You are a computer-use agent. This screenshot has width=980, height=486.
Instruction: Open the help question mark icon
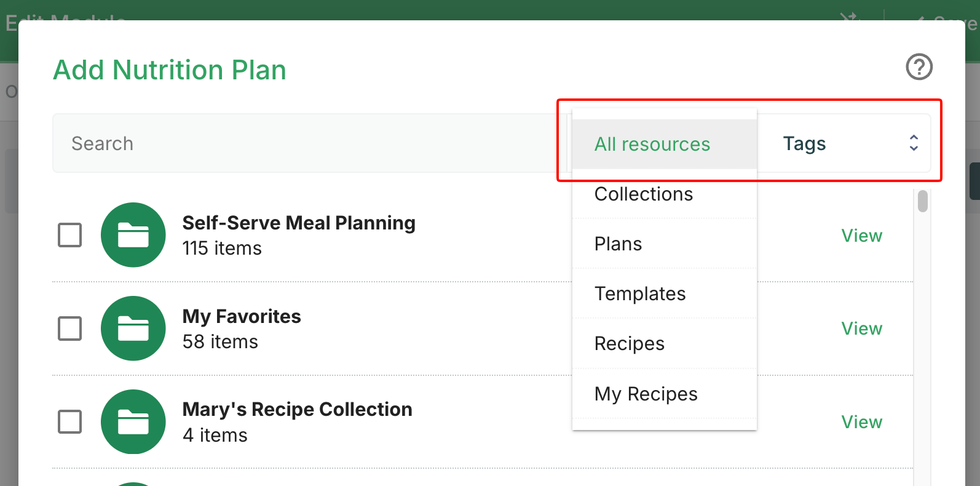919,67
